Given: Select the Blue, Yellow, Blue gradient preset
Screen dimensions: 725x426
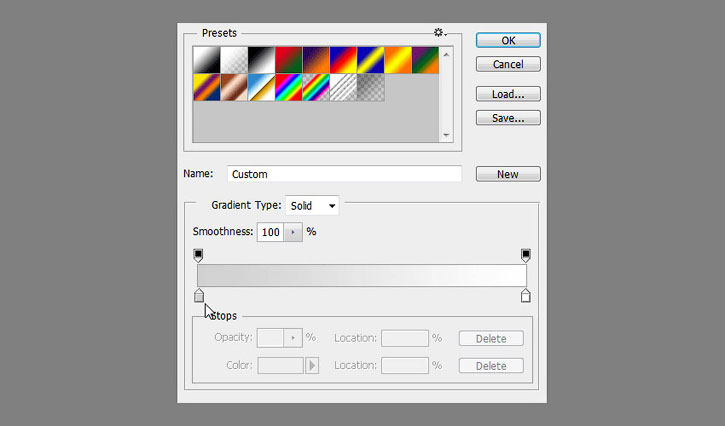Looking at the screenshot, I should click(370, 60).
